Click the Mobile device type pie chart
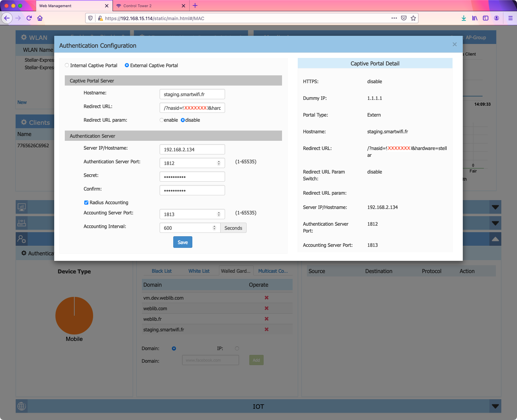This screenshot has height=420, width=517. click(x=74, y=316)
